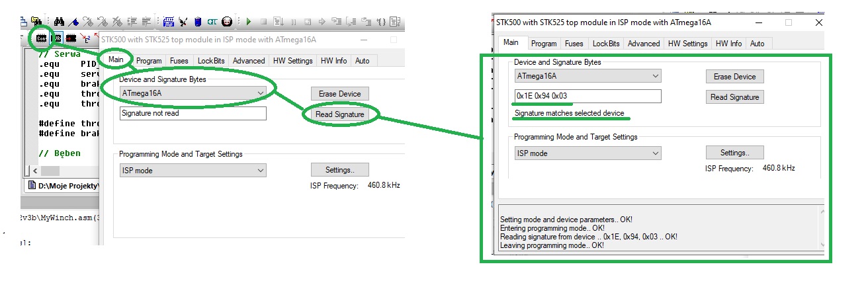Click the signature field showing 0x1E 0x94 0x03

pos(587,97)
